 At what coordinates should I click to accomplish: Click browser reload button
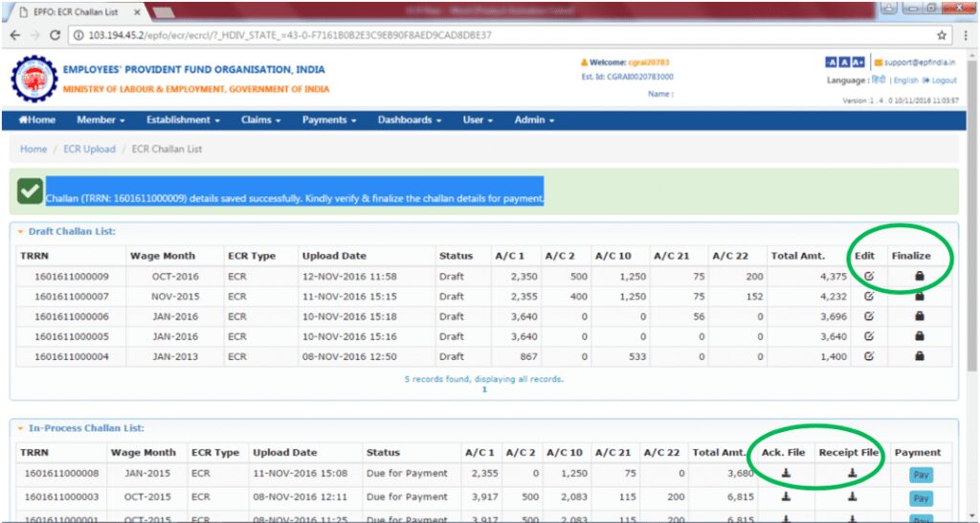pyautogui.click(x=56, y=35)
